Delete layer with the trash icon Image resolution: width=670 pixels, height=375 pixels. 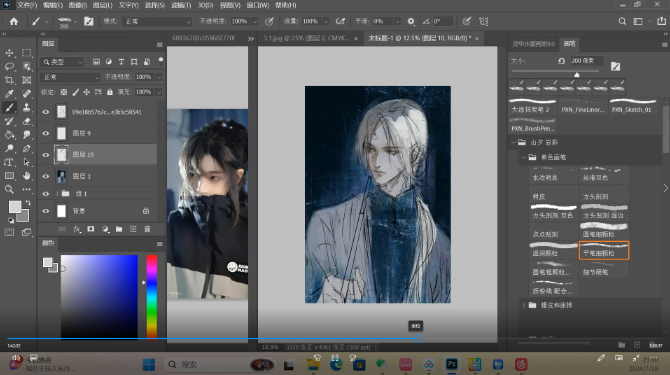pyautogui.click(x=147, y=229)
